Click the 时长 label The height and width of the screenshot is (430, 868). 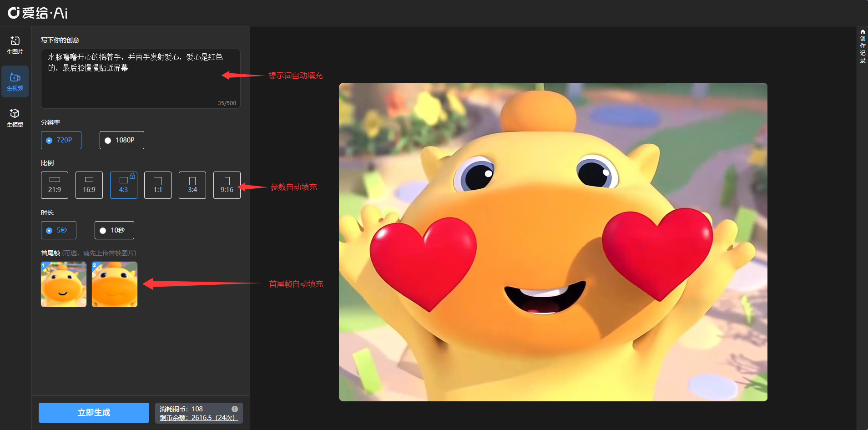pos(47,212)
